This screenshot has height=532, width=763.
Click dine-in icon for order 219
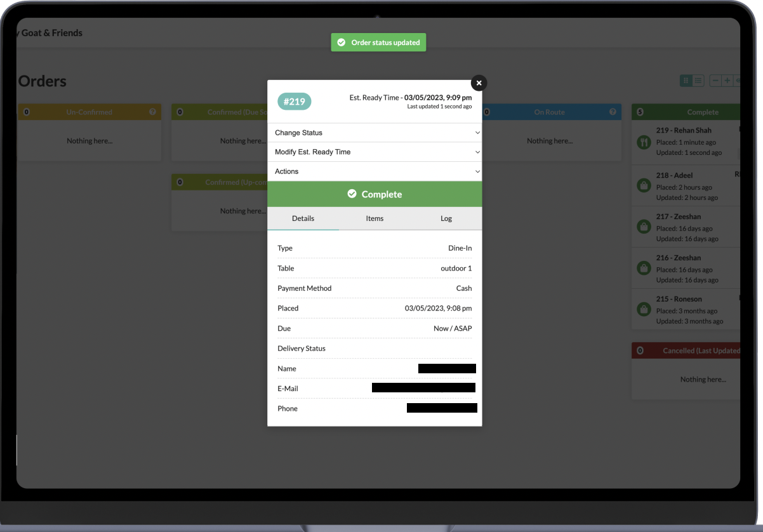(644, 142)
